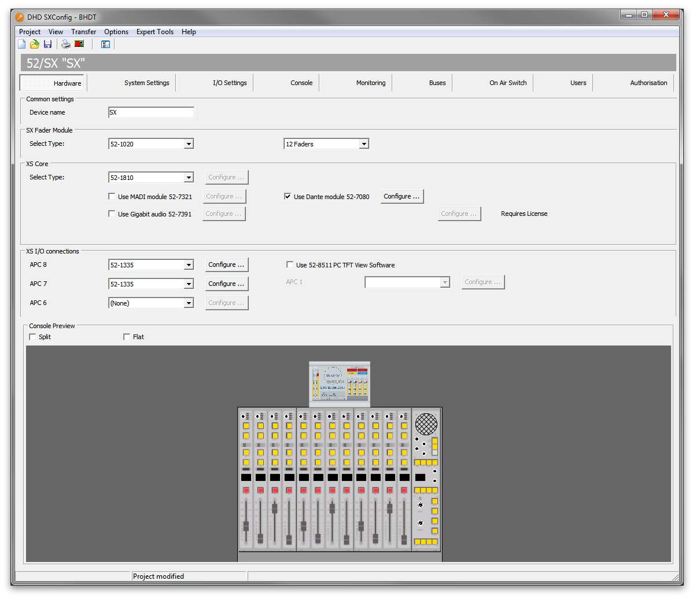
Task: Toggle the Flat console preview checkbox
Action: tap(127, 337)
